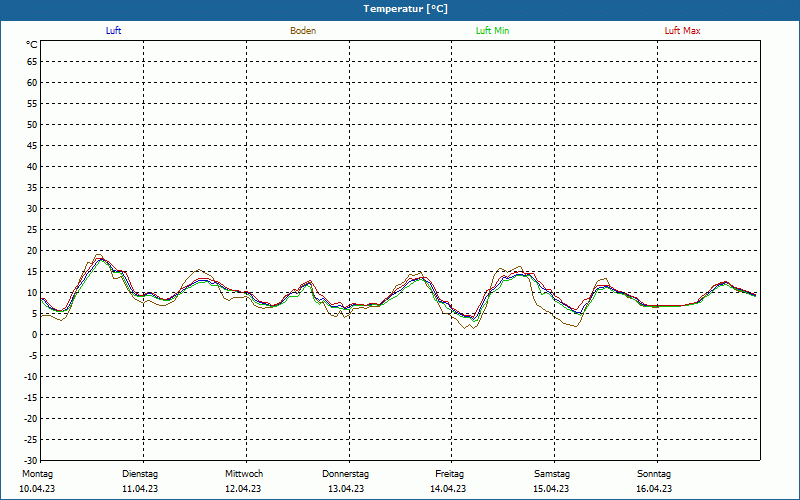This screenshot has height=500, width=800.
Task: Click the date 14.04.23
Action: pyautogui.click(x=448, y=489)
